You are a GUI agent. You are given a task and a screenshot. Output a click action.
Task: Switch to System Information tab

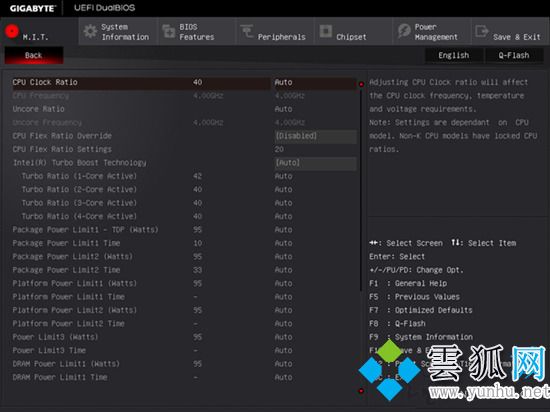pos(118,32)
